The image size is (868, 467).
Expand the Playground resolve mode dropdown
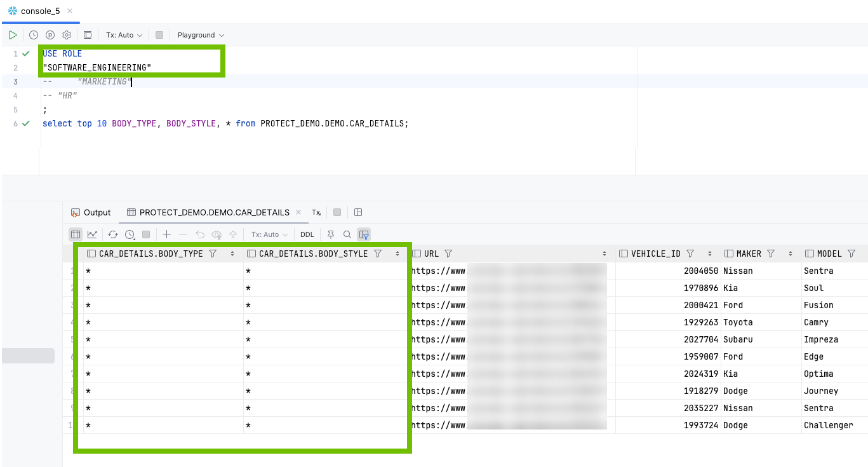(201, 35)
